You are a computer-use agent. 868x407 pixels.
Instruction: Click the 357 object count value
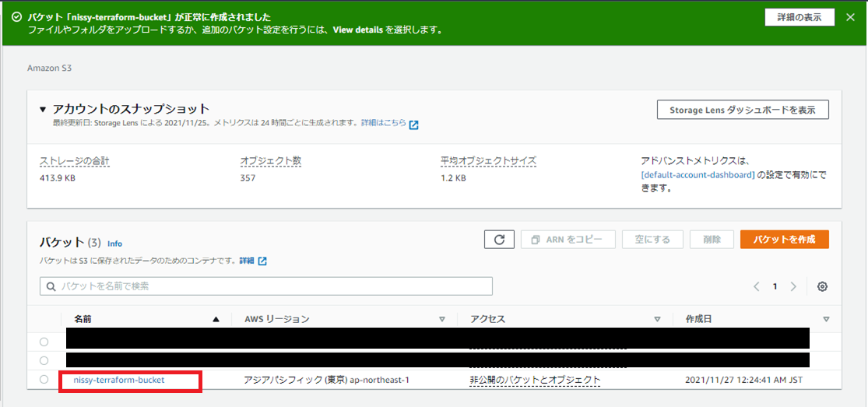point(248,178)
